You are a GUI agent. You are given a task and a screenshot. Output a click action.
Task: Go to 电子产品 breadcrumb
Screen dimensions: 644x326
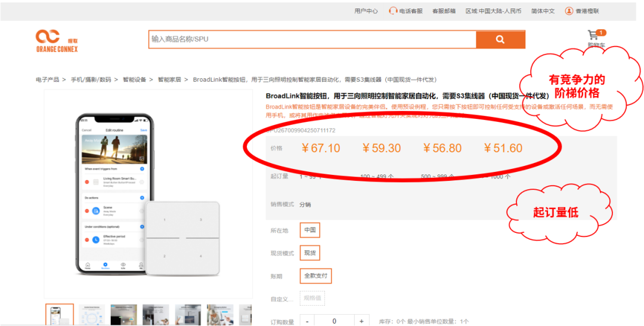(47, 79)
